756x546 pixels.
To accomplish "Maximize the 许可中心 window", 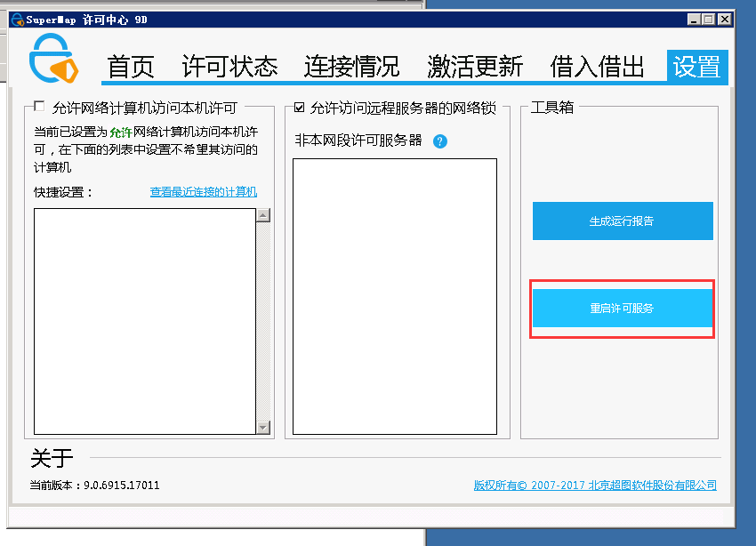I will tap(709, 20).
